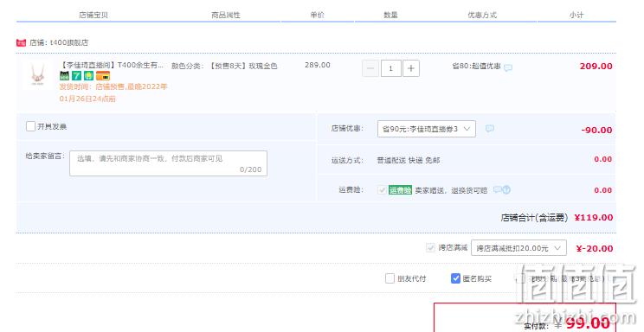Decrease quantity with the minus button
Image resolution: width=644 pixels, height=332 pixels.
(370, 68)
